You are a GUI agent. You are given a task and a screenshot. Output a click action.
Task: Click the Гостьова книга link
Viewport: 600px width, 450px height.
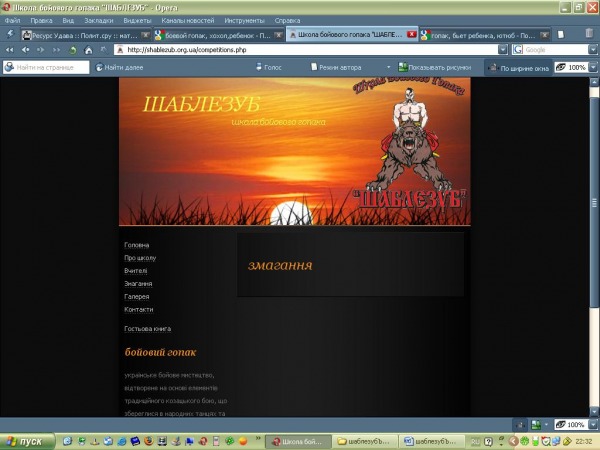click(x=147, y=329)
